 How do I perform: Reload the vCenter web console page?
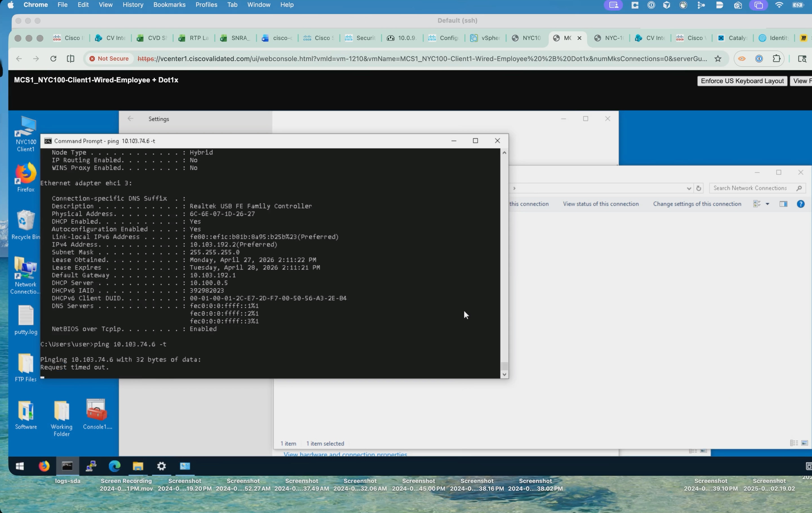tap(53, 59)
